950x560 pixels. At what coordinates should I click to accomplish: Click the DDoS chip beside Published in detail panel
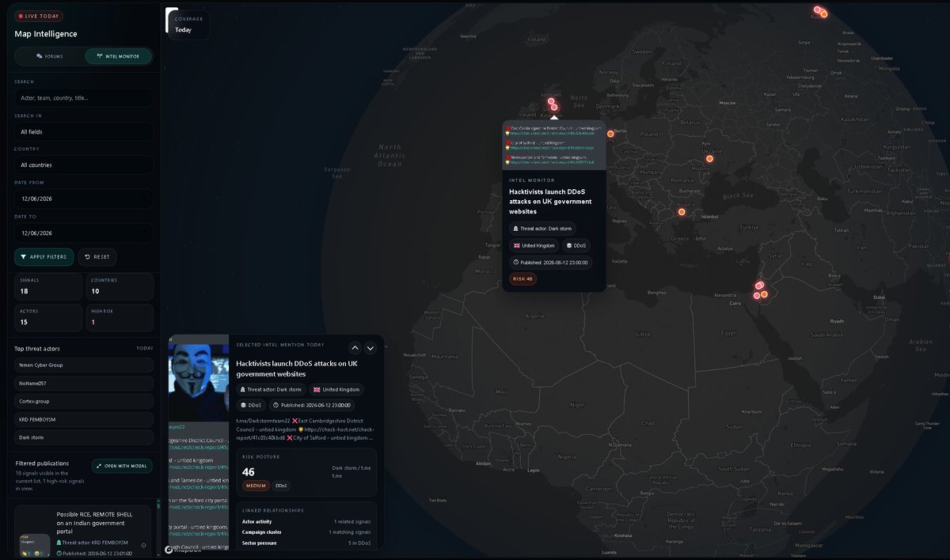[251, 405]
